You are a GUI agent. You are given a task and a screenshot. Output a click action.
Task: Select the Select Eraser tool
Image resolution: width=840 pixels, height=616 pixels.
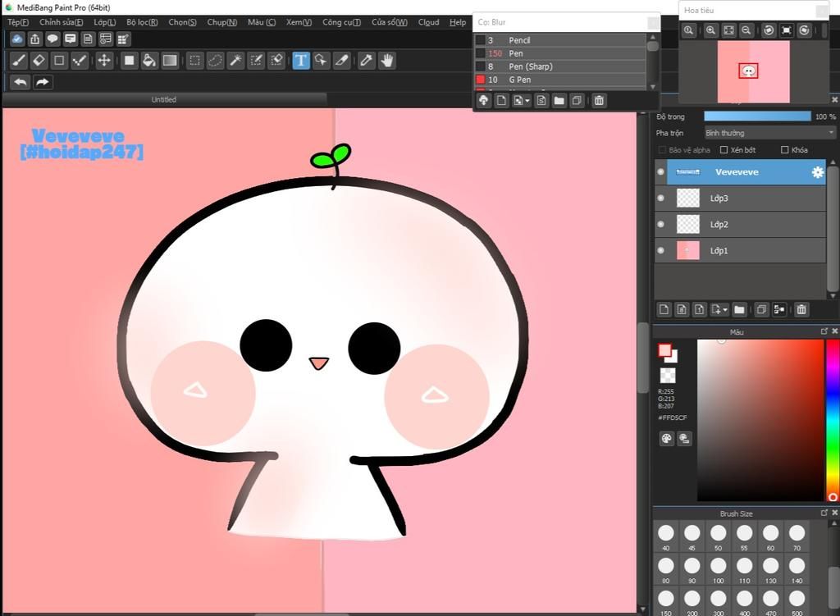[x=276, y=61]
